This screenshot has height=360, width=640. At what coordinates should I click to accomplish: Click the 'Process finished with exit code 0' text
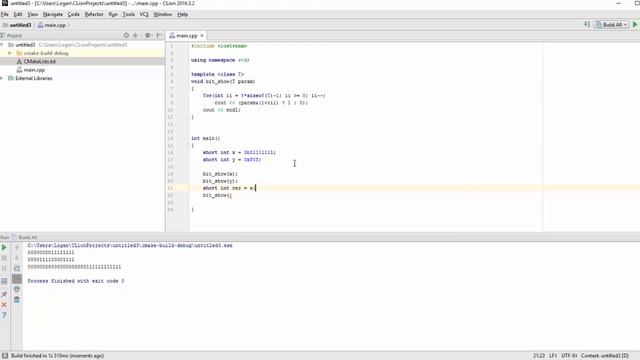pyautogui.click(x=76, y=281)
